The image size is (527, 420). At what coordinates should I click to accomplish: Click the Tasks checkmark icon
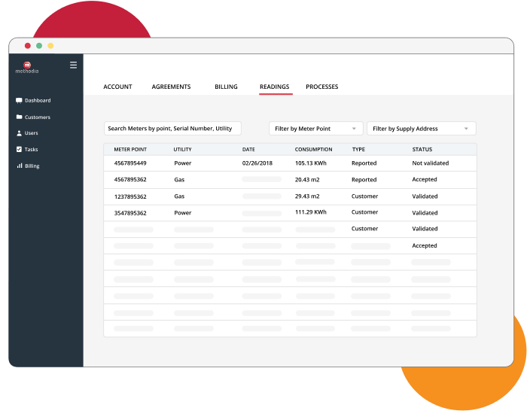pyautogui.click(x=19, y=149)
